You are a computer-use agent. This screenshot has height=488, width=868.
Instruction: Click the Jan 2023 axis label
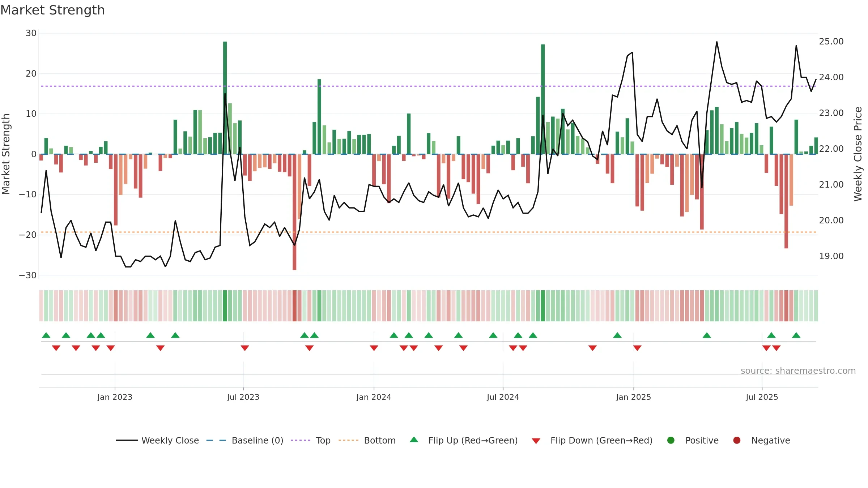(x=115, y=397)
